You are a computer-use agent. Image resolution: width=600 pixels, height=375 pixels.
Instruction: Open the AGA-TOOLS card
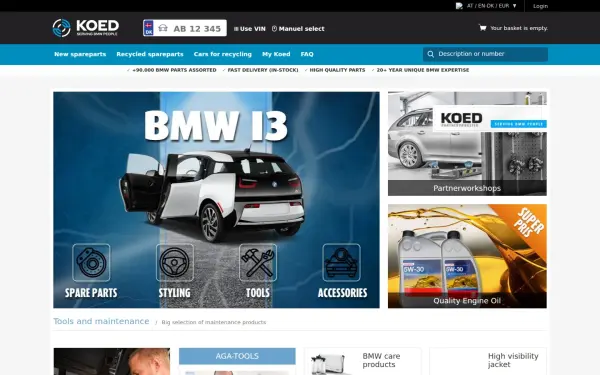(237, 361)
